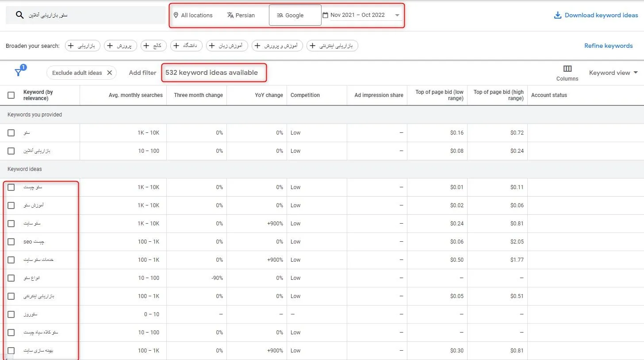Click the Refine keywords link
Screen dimensions: 644x360
[608, 46]
